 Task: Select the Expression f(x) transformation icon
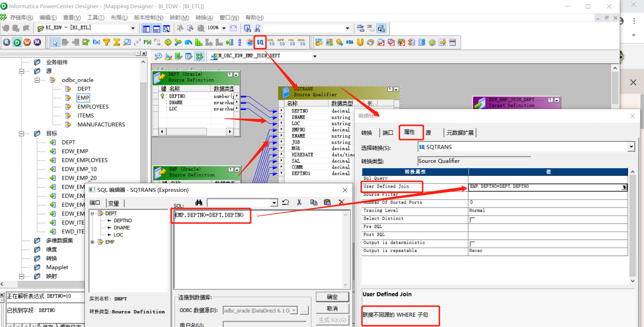(96, 42)
